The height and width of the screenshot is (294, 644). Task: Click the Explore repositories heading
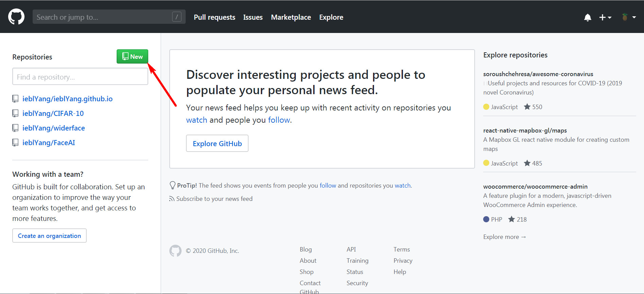pos(515,55)
